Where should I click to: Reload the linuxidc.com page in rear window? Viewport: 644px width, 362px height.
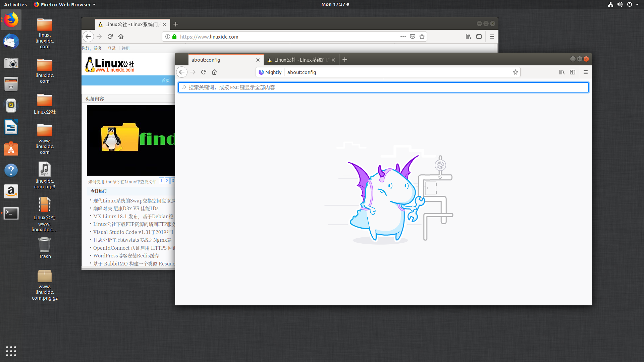pyautogui.click(x=110, y=37)
